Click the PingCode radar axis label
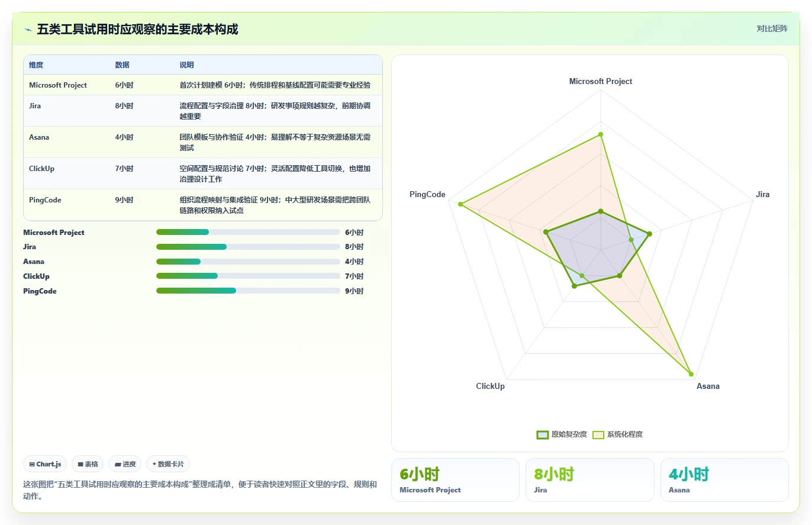The image size is (812, 525). pyautogui.click(x=427, y=195)
